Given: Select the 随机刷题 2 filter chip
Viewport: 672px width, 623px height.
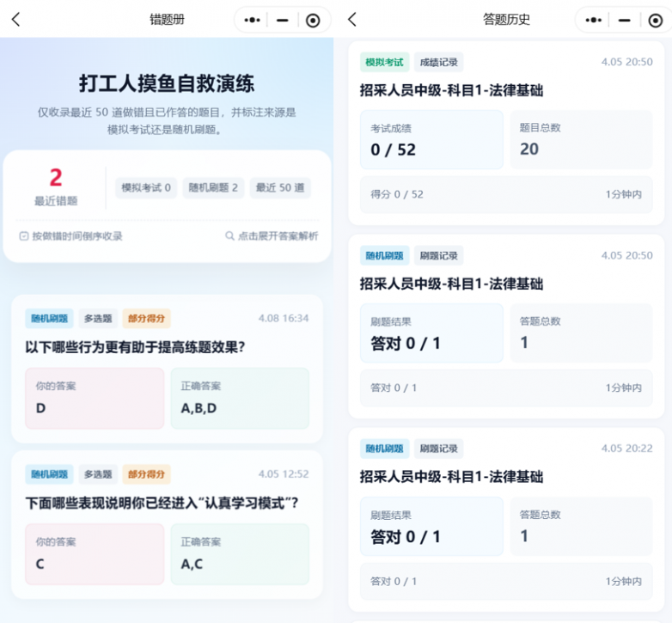Looking at the screenshot, I should pos(213,187).
